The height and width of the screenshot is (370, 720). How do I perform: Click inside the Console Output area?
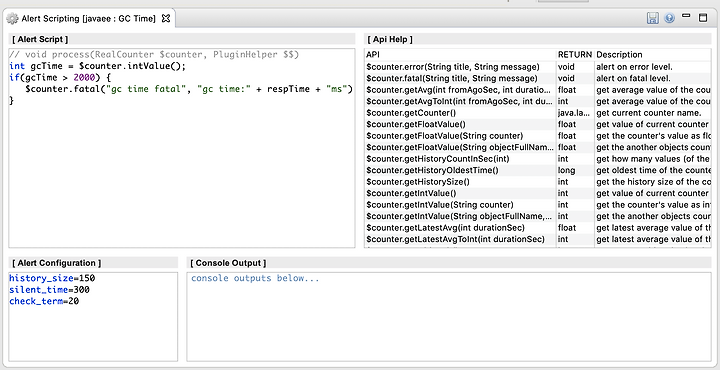point(449,317)
